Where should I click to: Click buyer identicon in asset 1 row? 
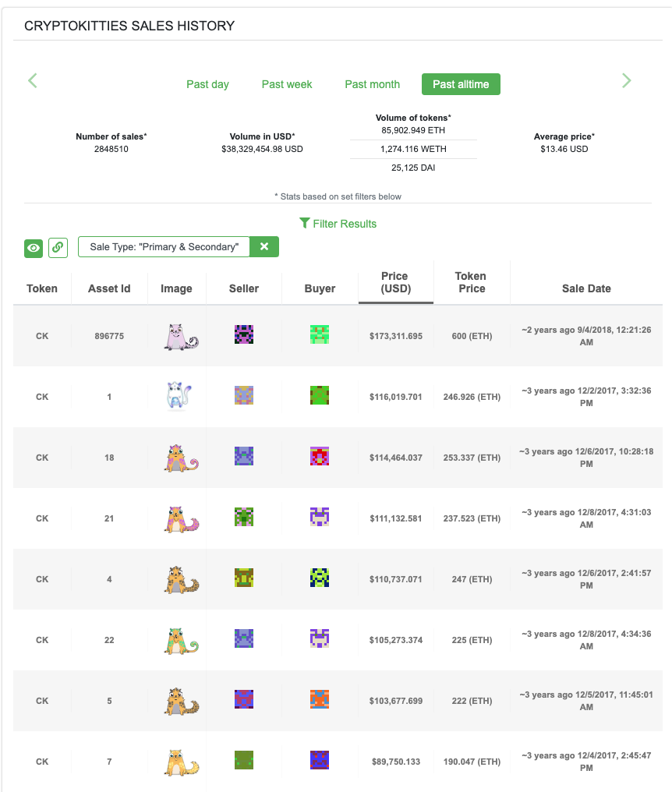coord(320,395)
